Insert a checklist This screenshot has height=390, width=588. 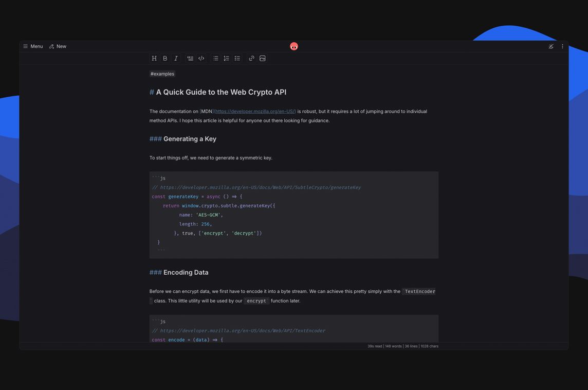tap(237, 59)
